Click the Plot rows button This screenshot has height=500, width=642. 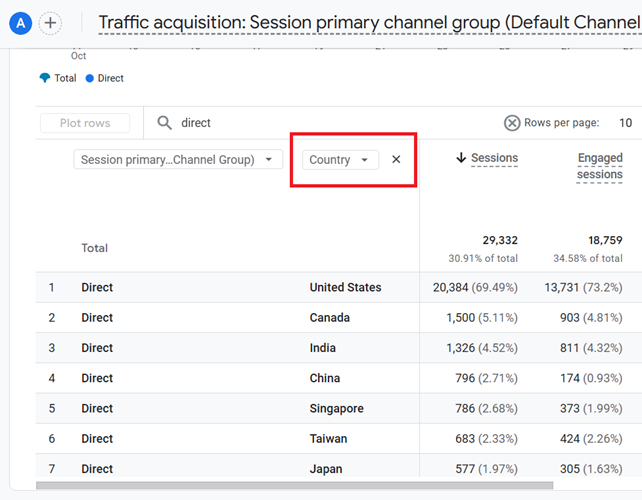click(x=85, y=123)
